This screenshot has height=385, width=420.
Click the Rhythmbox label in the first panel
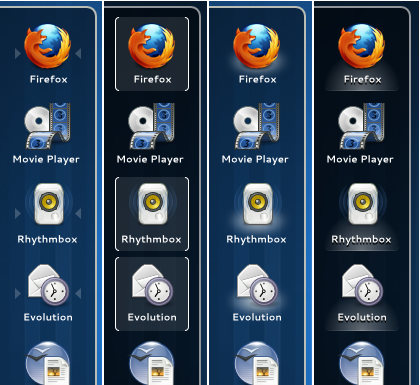click(47, 239)
